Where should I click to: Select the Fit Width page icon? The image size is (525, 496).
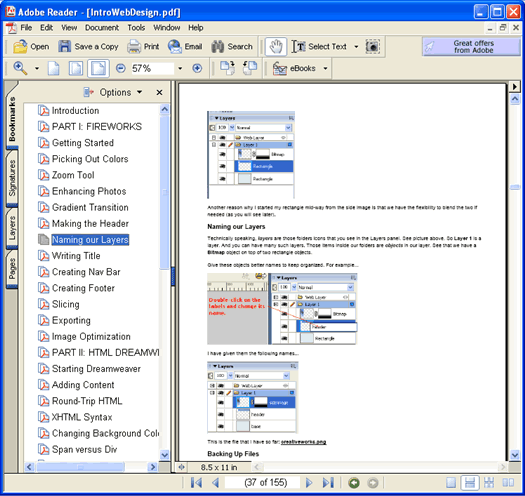[x=98, y=68]
